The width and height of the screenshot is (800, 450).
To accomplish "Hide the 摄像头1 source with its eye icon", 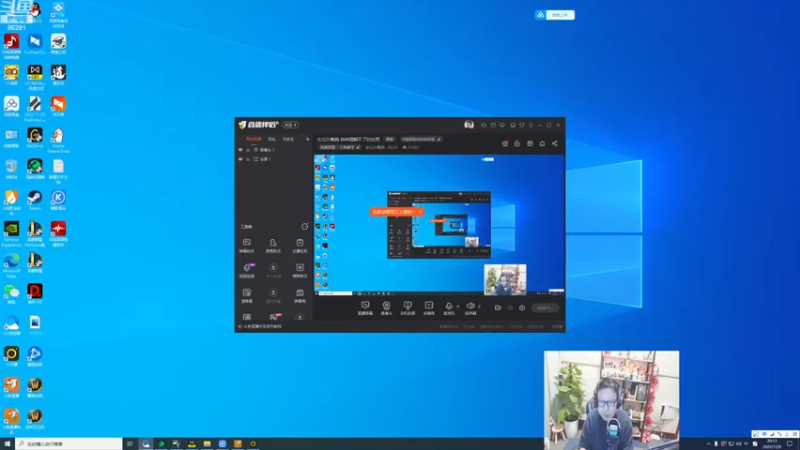I will pos(240,150).
